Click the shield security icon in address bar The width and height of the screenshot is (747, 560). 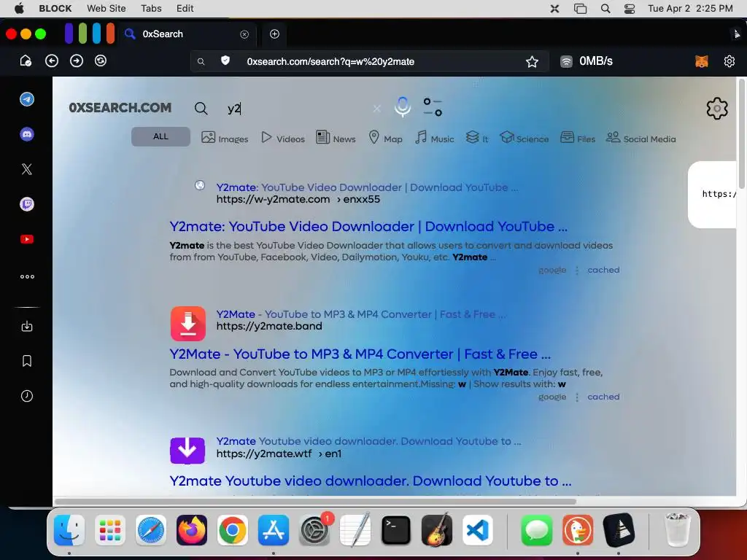point(225,61)
